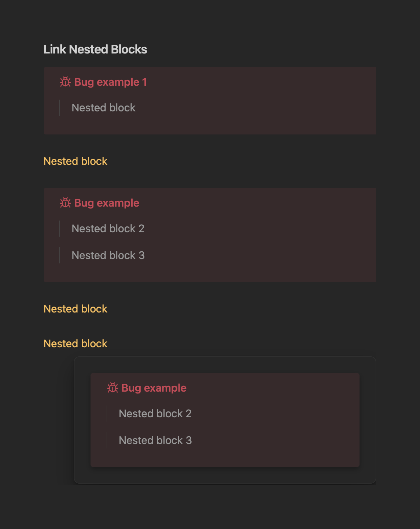Click the gray Nested block text in Bug example 1
The image size is (420, 529).
click(104, 108)
